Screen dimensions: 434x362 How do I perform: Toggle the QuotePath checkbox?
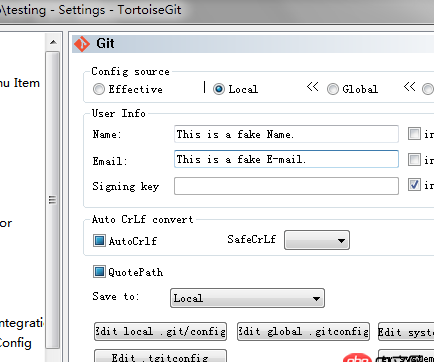[x=99, y=272]
